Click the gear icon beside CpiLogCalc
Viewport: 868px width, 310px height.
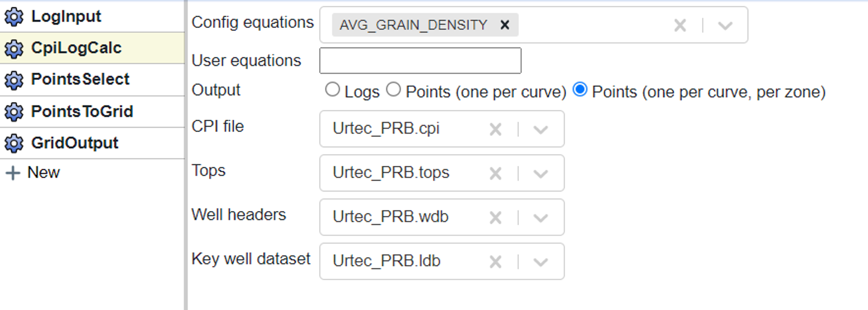(x=14, y=48)
